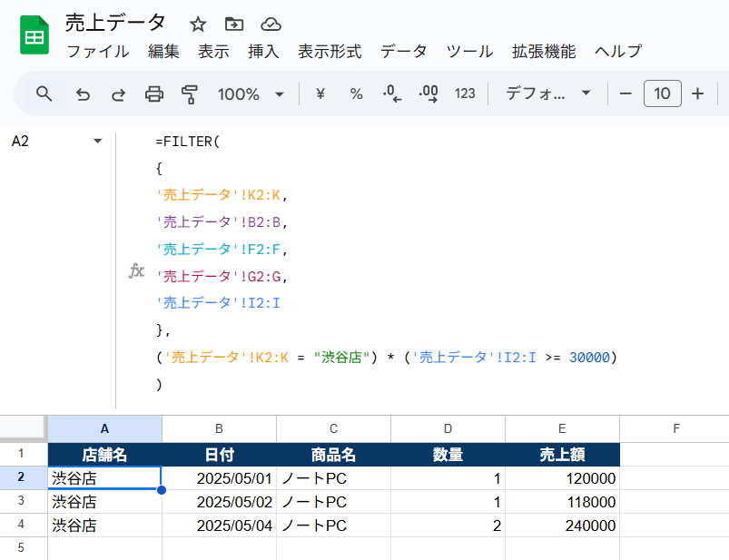Viewport: 729px width, 560px height.
Task: Activate the paint format tool
Action: point(190,94)
